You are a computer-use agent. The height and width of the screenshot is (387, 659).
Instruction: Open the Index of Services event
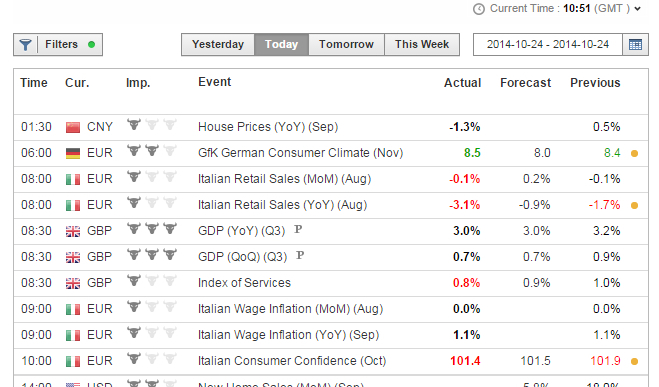click(x=244, y=283)
